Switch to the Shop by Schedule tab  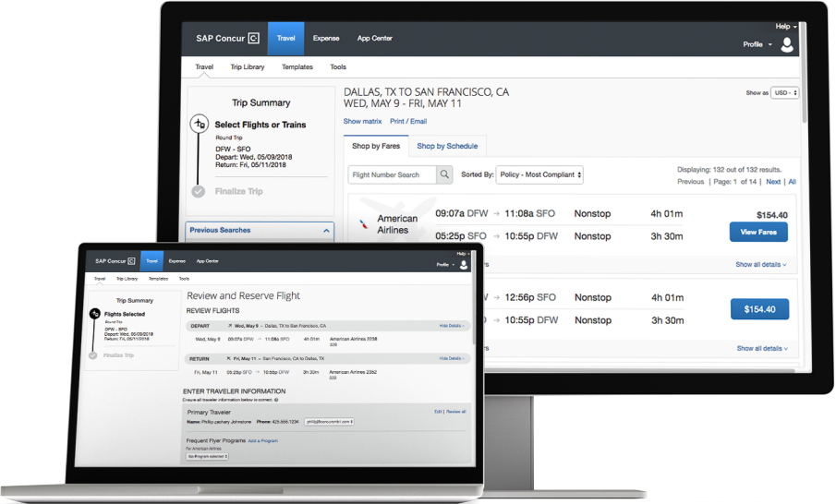(447, 146)
